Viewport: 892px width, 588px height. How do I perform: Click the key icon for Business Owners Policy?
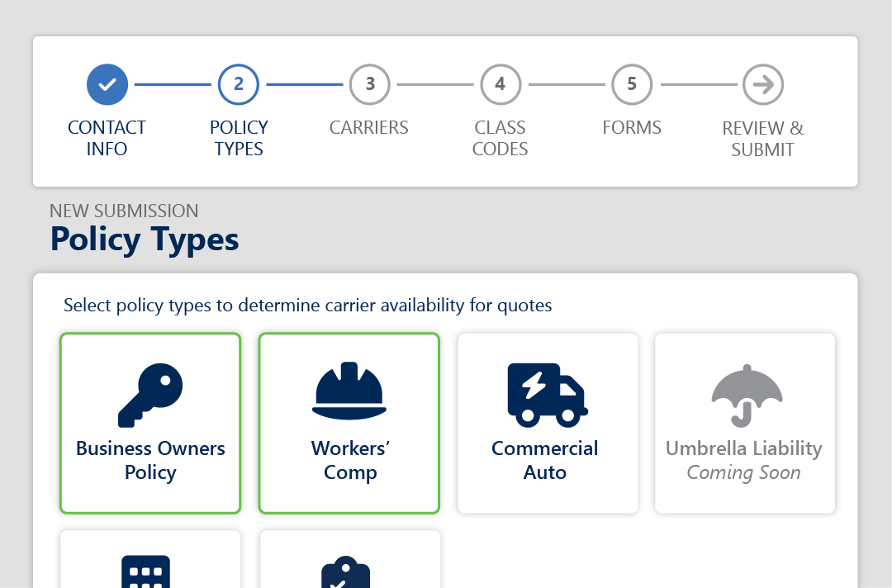click(150, 396)
